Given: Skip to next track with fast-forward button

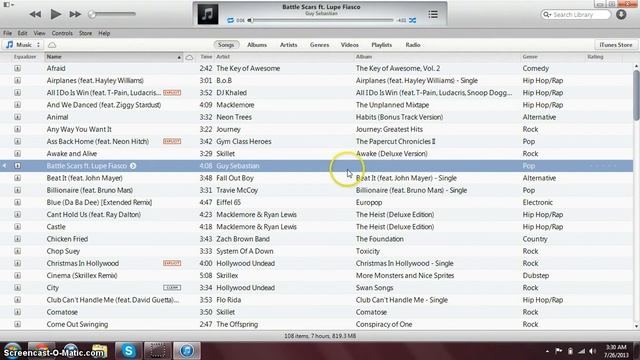Looking at the screenshot, I should point(75,14).
